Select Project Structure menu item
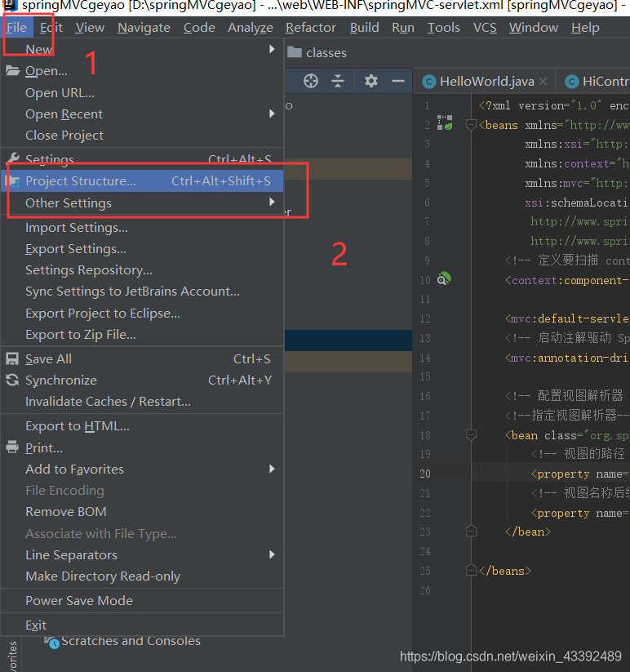 (142, 181)
